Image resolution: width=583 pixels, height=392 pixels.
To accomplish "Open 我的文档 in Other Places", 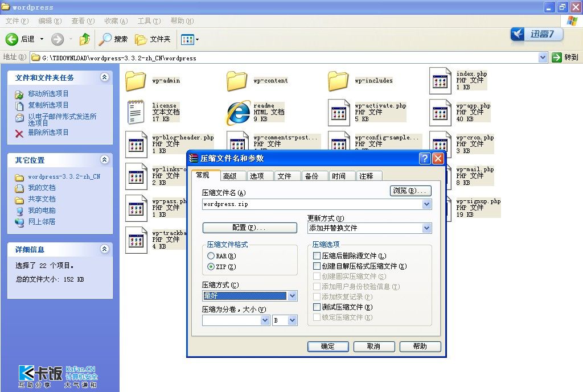I will [42, 188].
